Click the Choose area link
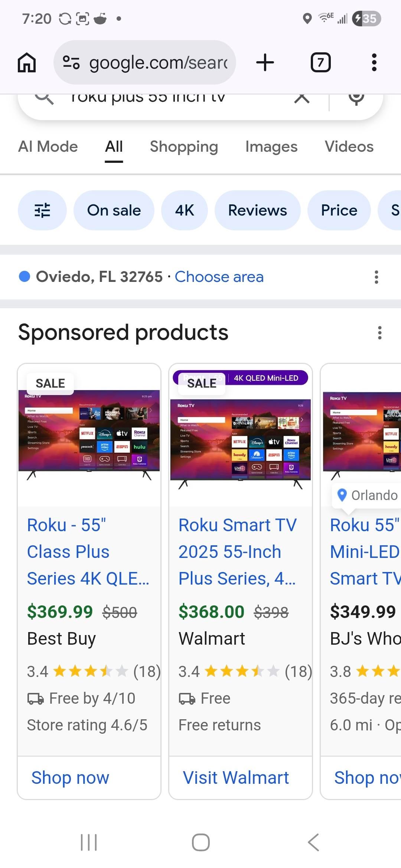The width and height of the screenshot is (401, 868). pos(219,277)
